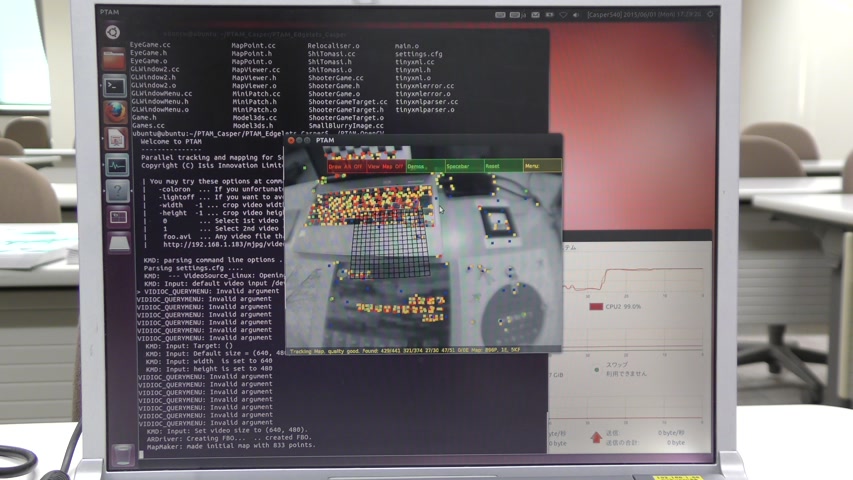This screenshot has width=853, height=480.
Task: Click the CPU2 99.0% red legend swatch
Action: click(x=596, y=307)
